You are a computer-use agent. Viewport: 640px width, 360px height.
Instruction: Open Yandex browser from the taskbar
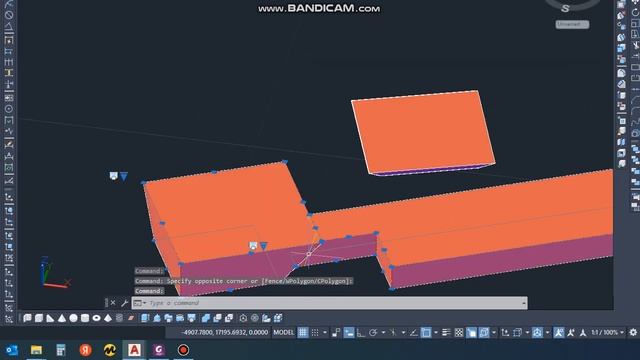pyautogui.click(x=85, y=350)
